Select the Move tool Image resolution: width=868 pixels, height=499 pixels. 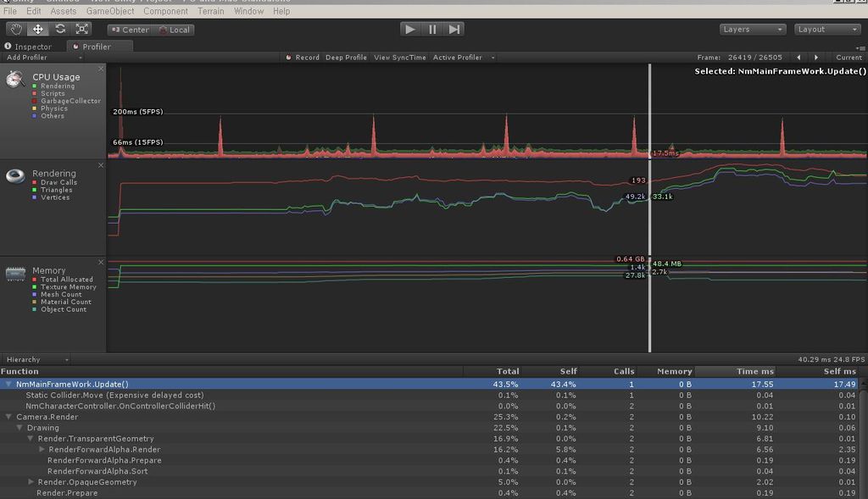[x=37, y=30]
